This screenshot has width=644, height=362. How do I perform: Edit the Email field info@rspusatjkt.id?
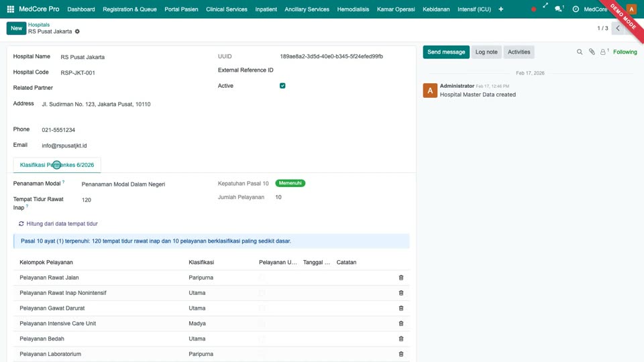[122, 145]
